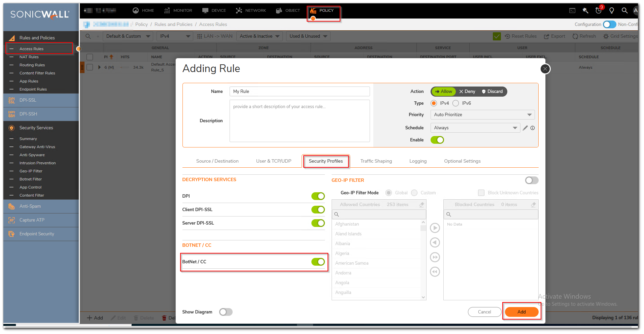The width and height of the screenshot is (644, 334).
Task: Switch to Traffic Shaping tab
Action: [376, 161]
